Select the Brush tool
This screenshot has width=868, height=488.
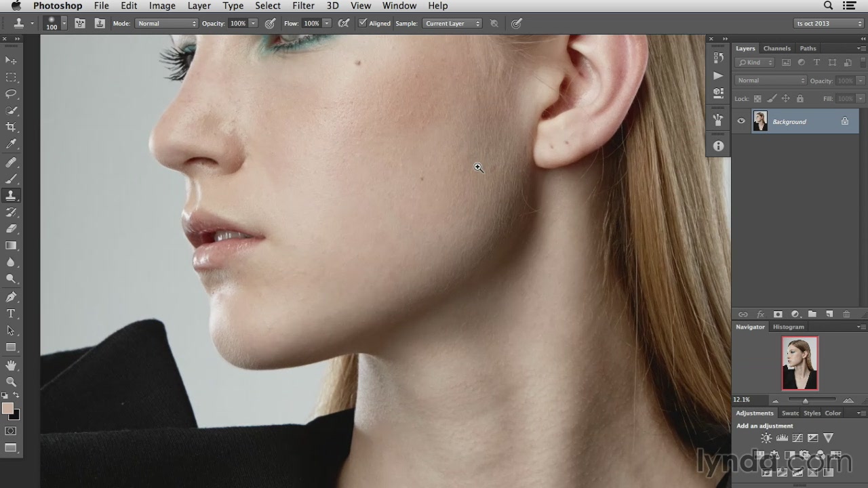coord(11,179)
